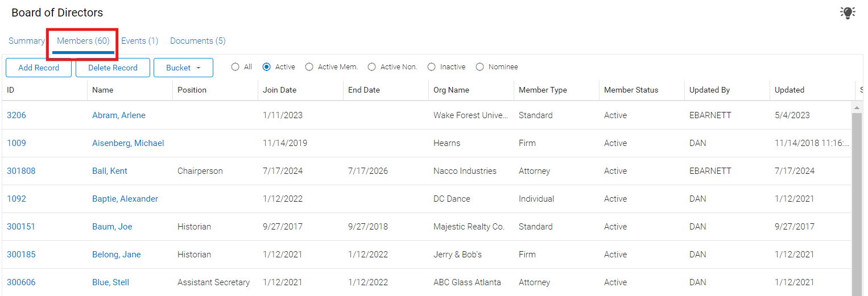Open member ID 300606 link

21,282
